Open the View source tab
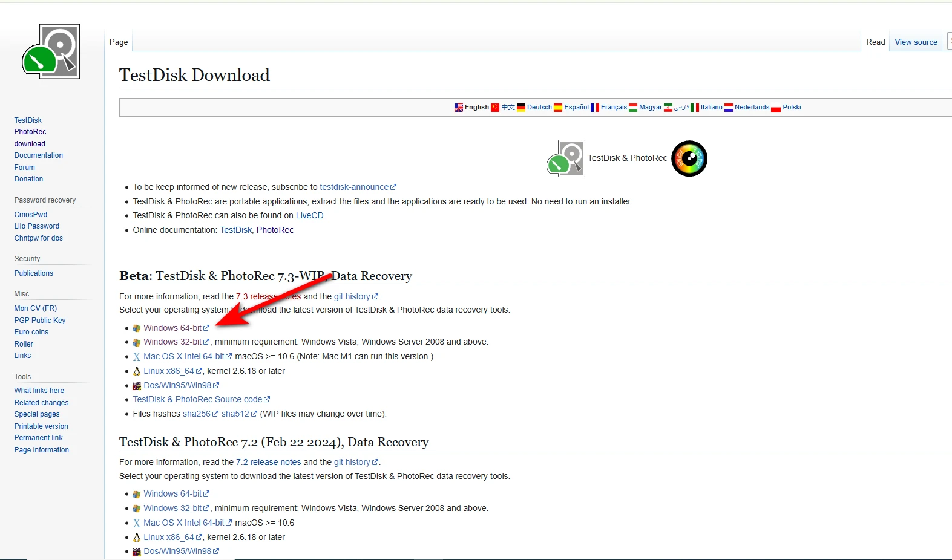The height and width of the screenshot is (560, 952). pos(916,42)
